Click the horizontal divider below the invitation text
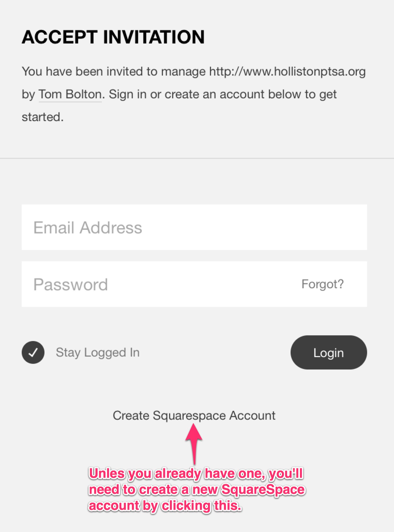 pos(197,158)
